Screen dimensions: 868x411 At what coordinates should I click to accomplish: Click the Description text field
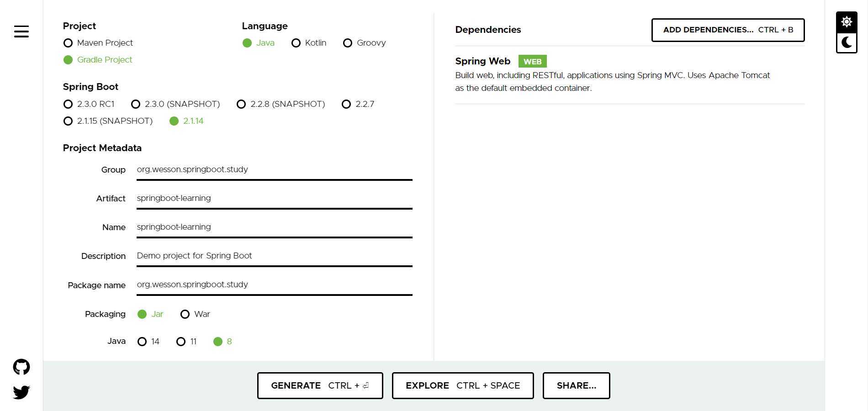(274, 256)
